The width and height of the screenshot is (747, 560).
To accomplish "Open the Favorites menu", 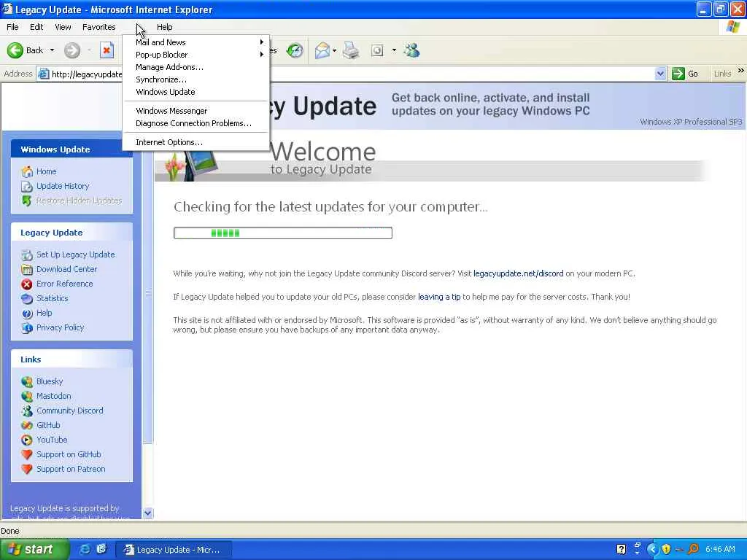I will tap(98, 27).
